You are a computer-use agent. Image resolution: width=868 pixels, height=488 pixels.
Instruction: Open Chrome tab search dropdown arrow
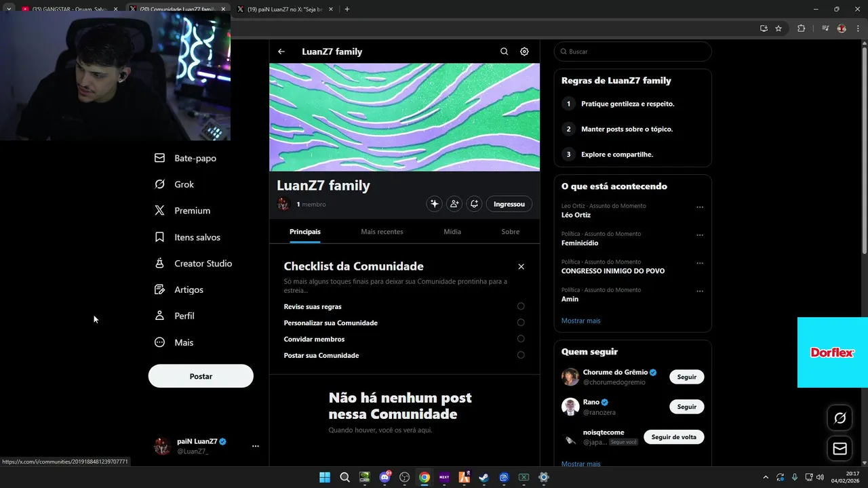9,9
